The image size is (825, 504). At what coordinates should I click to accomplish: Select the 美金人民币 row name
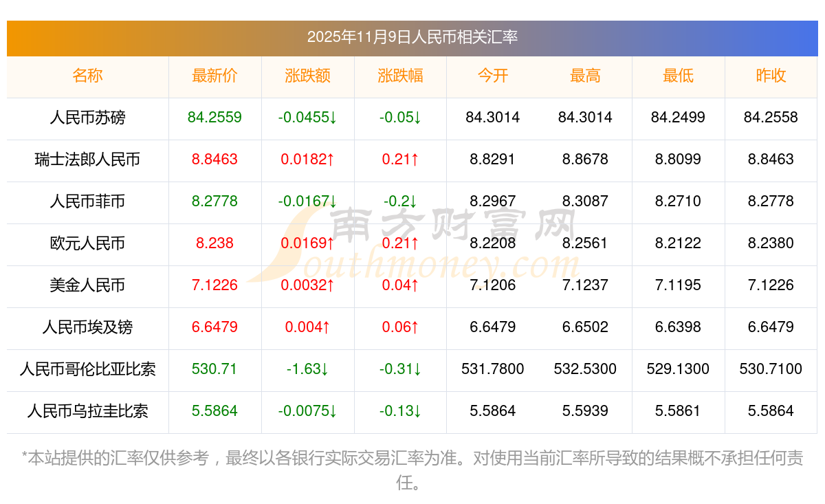click(87, 285)
